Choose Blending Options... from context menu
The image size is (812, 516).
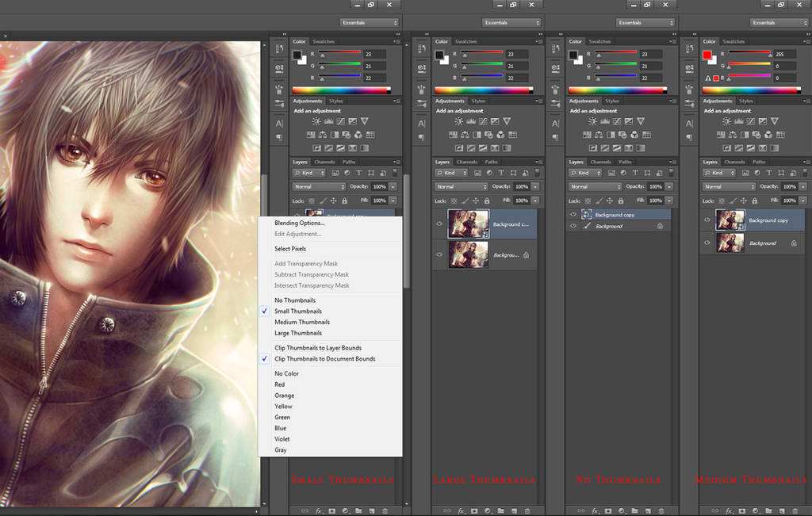(299, 223)
